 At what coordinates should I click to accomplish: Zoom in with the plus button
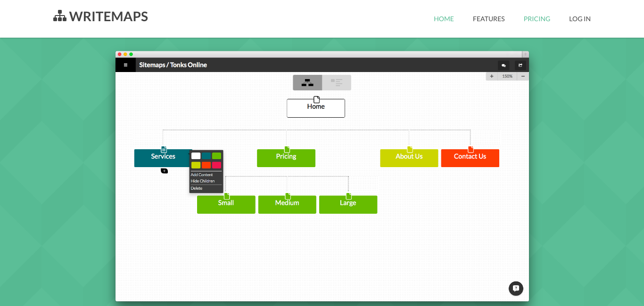click(x=492, y=76)
